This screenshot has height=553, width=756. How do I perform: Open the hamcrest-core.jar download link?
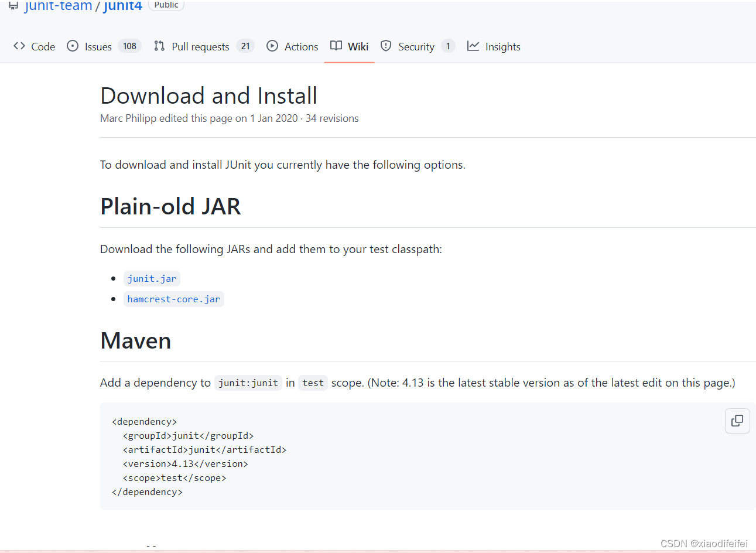(x=174, y=299)
